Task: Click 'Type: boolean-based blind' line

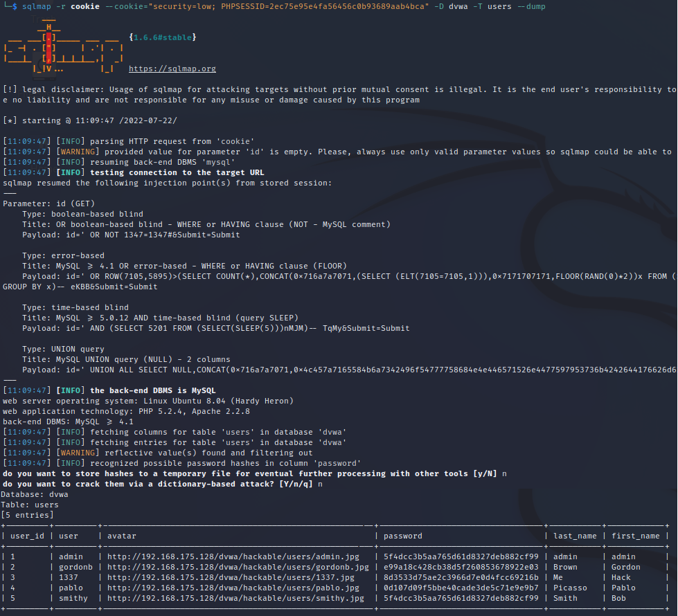Action: pyautogui.click(x=82, y=214)
